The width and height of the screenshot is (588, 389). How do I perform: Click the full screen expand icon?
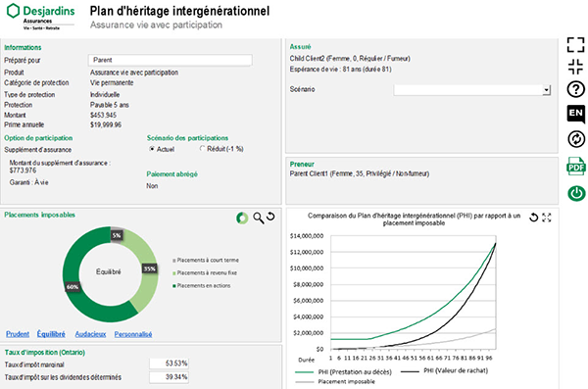(575, 45)
